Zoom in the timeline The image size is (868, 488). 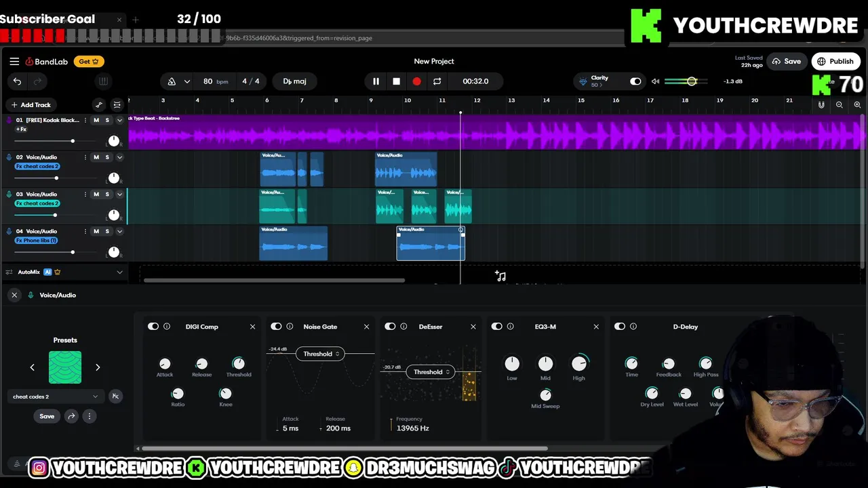pos(857,105)
